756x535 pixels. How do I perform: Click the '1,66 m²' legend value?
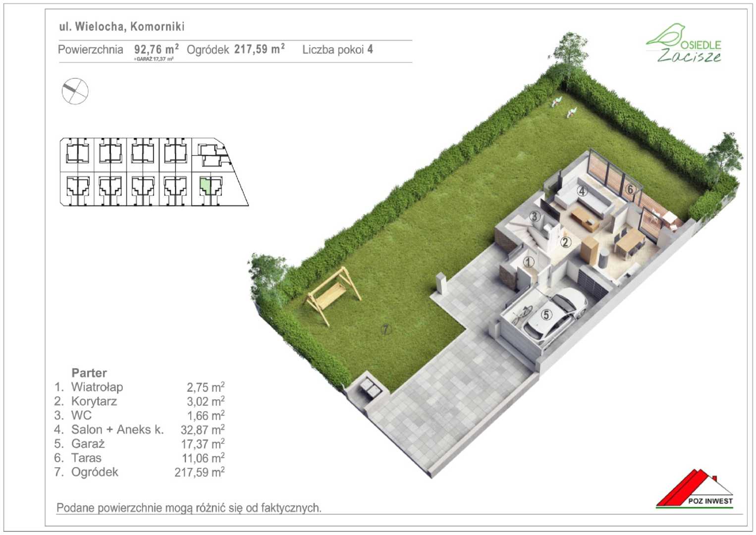pos(206,415)
